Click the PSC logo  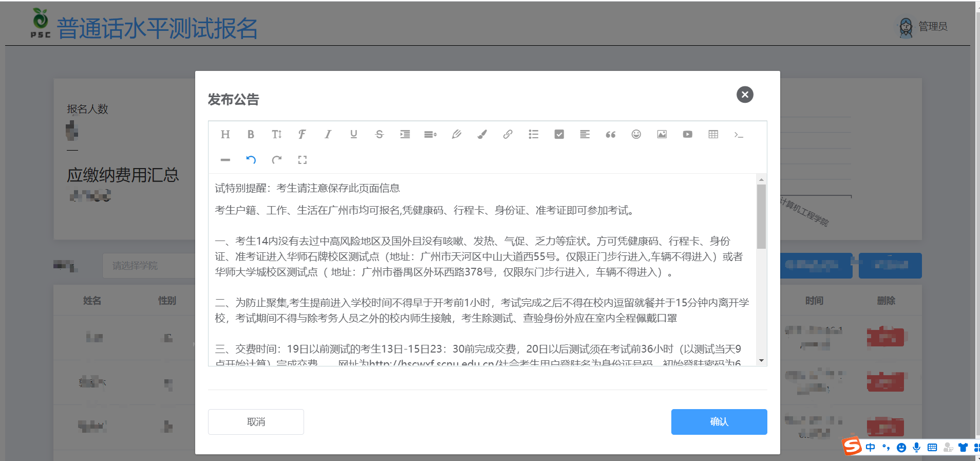point(41,23)
